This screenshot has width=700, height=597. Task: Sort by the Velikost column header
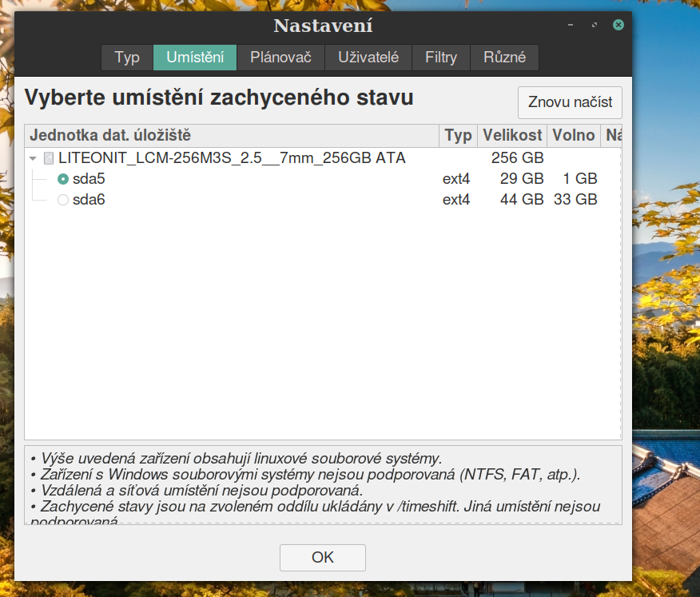(512, 136)
